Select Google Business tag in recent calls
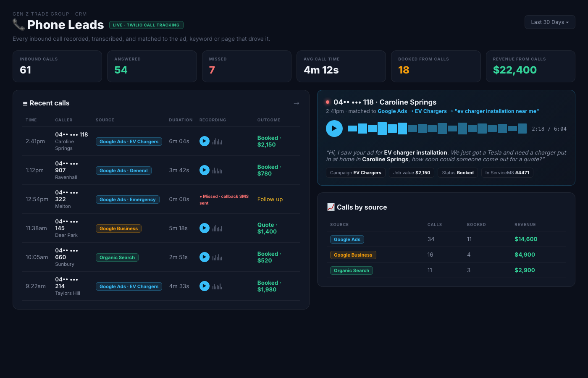 click(118, 228)
